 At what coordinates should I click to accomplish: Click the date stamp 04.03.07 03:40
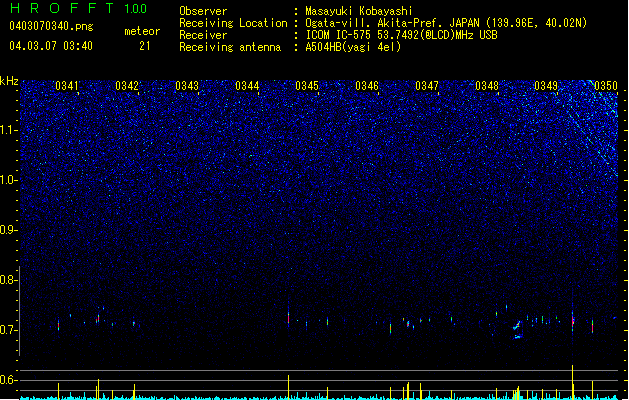click(x=51, y=46)
